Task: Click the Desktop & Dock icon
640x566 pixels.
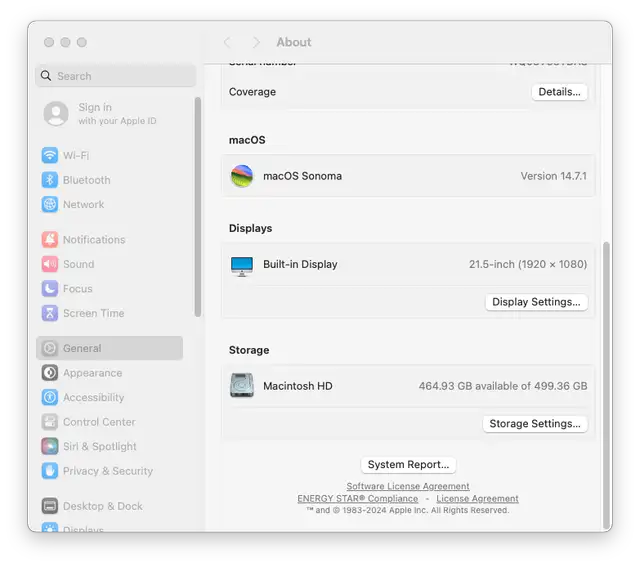Action: [x=50, y=506]
